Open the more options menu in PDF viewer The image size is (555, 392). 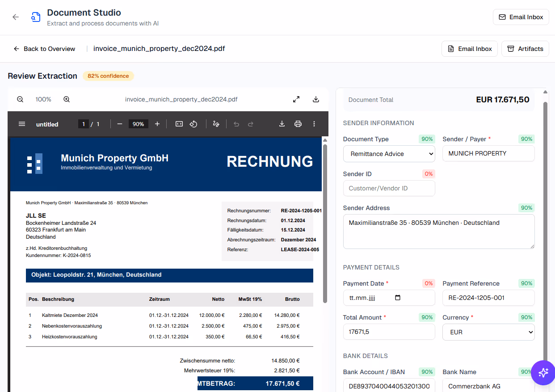pyautogui.click(x=314, y=124)
